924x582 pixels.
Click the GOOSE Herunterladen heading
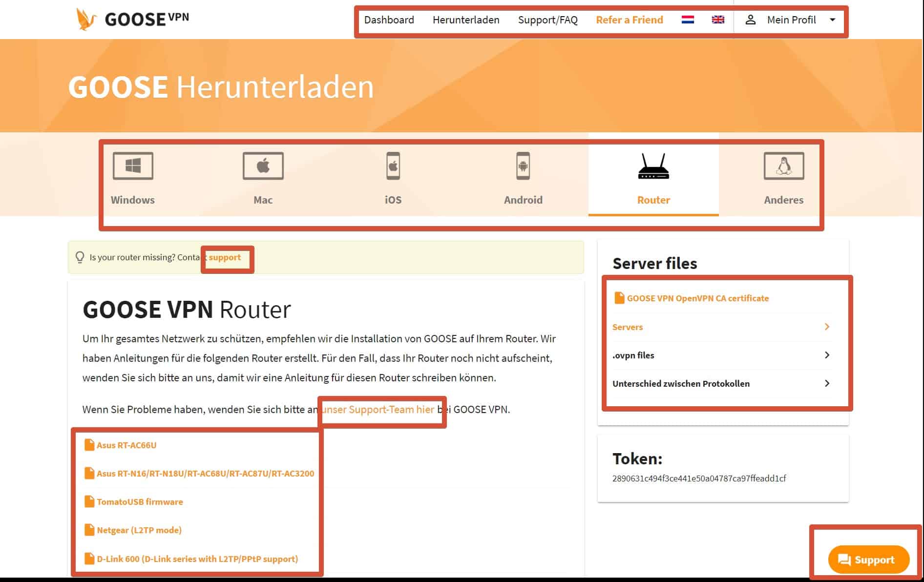pos(221,86)
